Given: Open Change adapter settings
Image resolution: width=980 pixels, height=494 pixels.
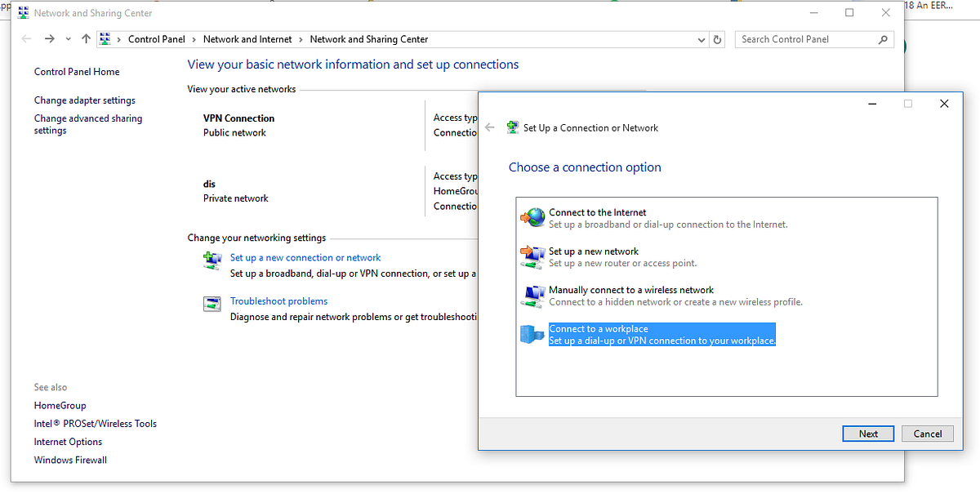Looking at the screenshot, I should 85,100.
